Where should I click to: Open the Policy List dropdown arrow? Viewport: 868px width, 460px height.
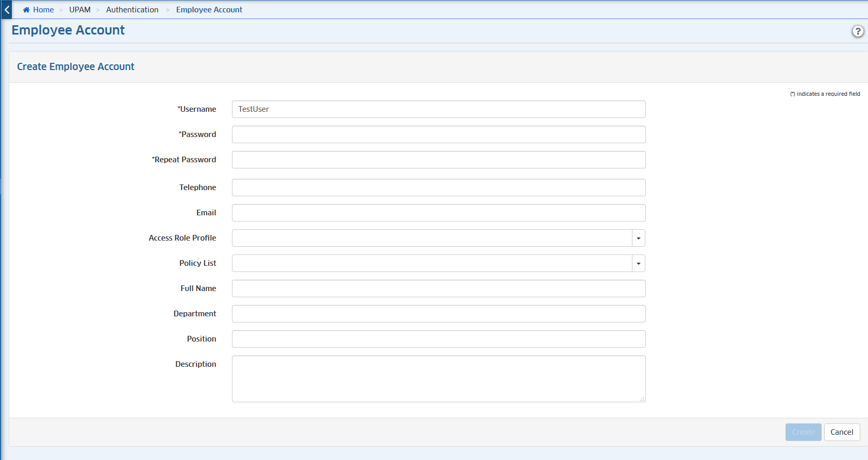pos(639,263)
